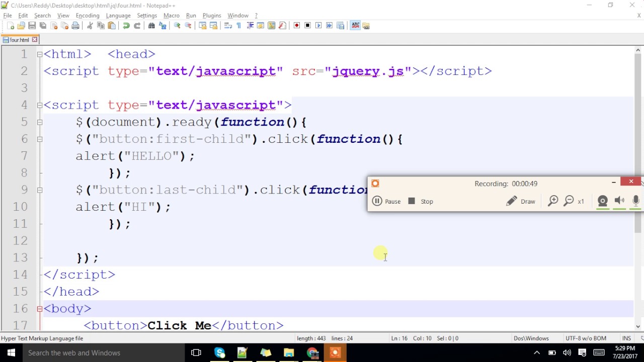
Task: Click the Search the web and Windows box
Action: tap(103, 352)
